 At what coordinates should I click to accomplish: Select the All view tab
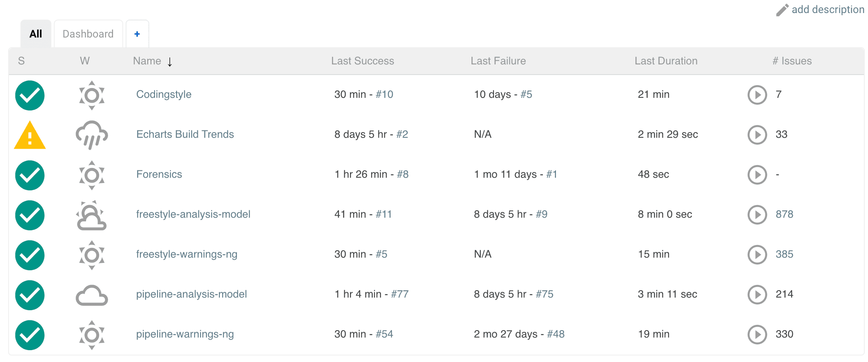point(36,34)
